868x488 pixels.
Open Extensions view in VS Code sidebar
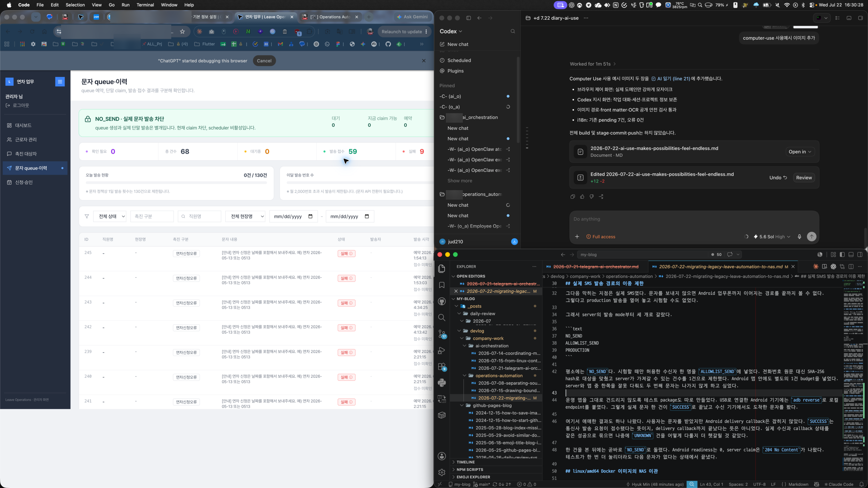point(442,367)
